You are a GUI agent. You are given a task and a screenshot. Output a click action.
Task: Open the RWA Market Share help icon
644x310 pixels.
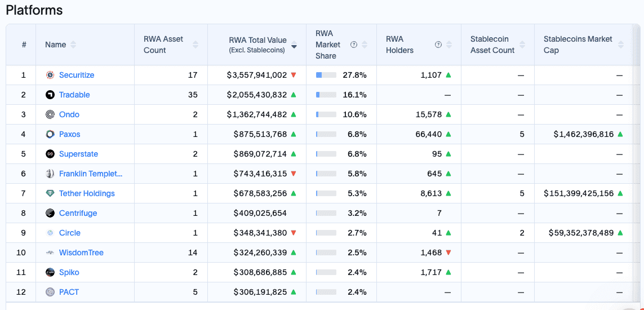[x=354, y=45]
